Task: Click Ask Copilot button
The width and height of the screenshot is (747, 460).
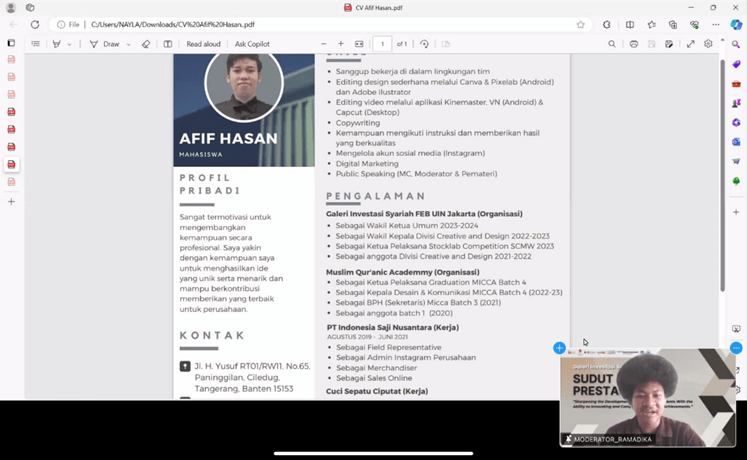Action: click(x=252, y=44)
